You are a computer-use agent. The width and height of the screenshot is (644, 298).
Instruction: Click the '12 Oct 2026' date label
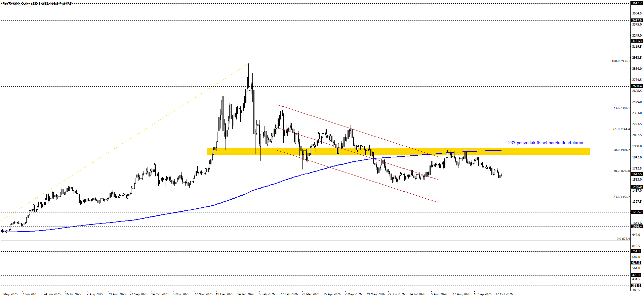pos(504,294)
